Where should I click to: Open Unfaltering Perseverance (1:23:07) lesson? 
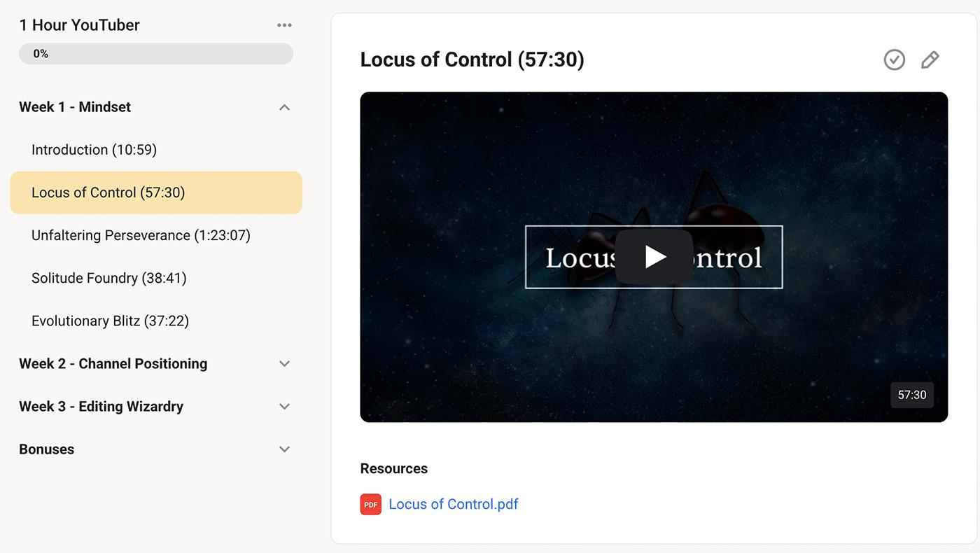(141, 235)
